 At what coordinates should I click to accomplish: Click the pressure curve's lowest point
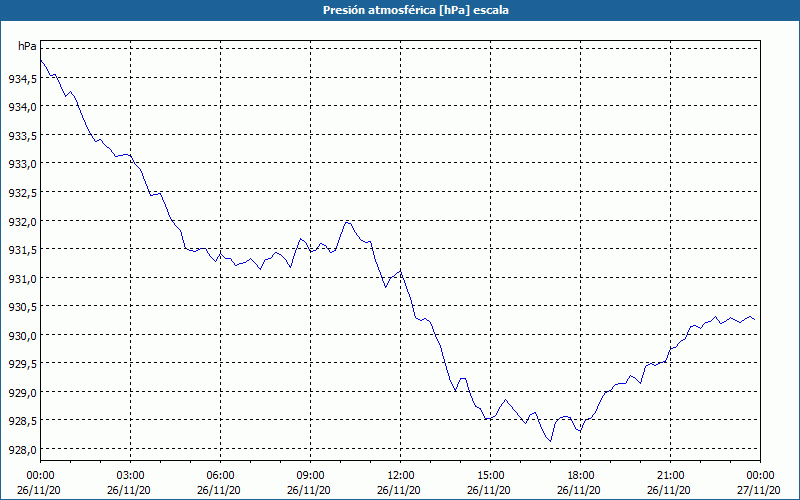click(550, 440)
